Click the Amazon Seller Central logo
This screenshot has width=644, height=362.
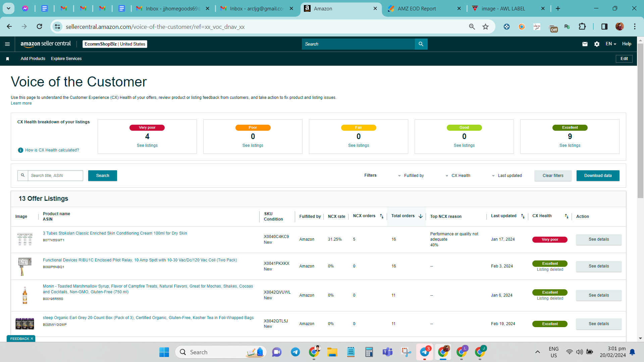(46, 44)
